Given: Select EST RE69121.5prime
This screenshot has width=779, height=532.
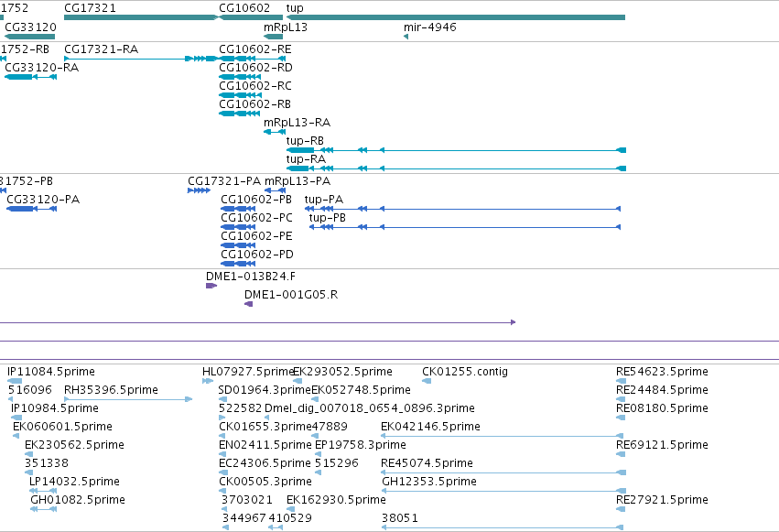Looking at the screenshot, I should [x=621, y=455].
